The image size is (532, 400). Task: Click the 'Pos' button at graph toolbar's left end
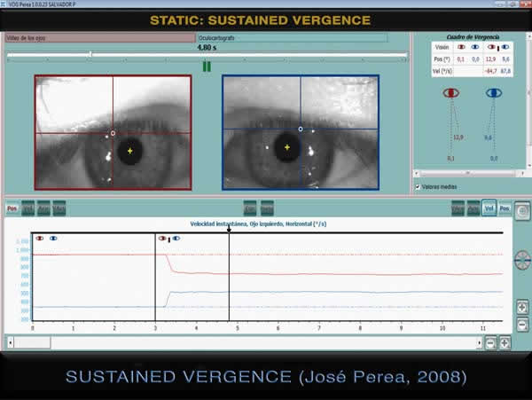pyautogui.click(x=12, y=208)
